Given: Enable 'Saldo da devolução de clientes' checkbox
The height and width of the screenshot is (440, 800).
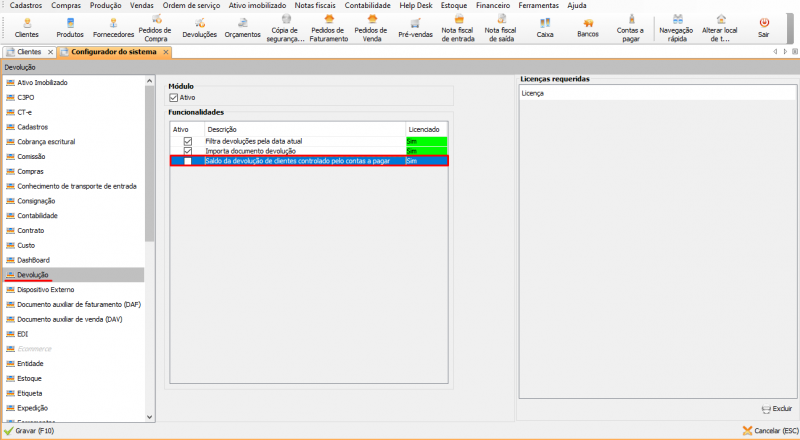Looking at the screenshot, I should point(187,161).
